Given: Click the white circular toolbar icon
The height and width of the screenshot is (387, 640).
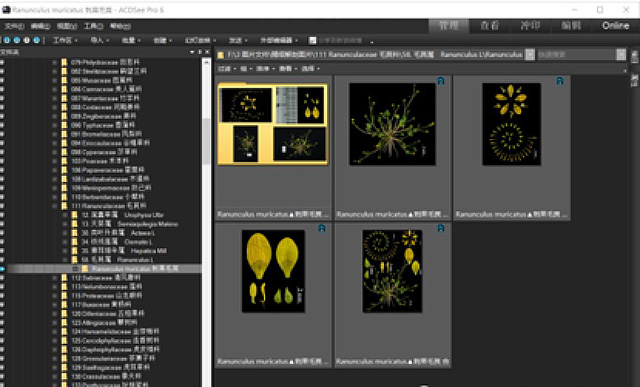Looking at the screenshot, I should click(27, 40).
